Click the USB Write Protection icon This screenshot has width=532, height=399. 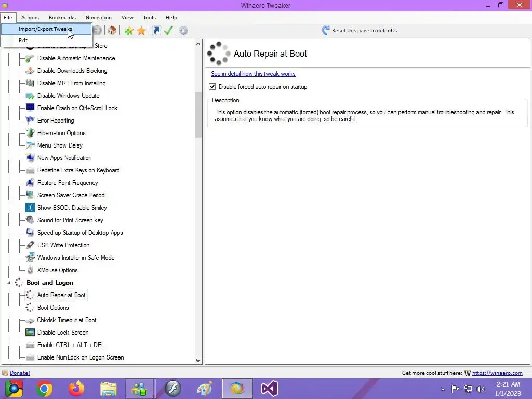[30, 245]
